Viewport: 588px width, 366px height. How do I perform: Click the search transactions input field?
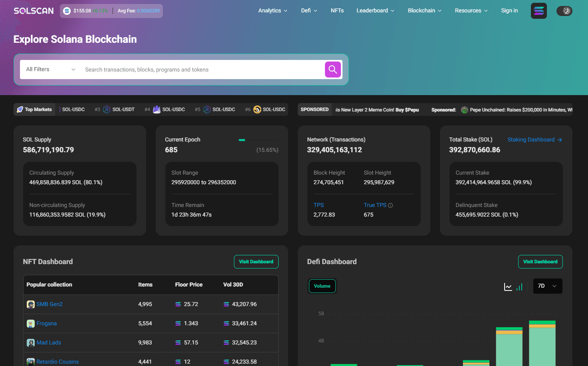tap(202, 70)
